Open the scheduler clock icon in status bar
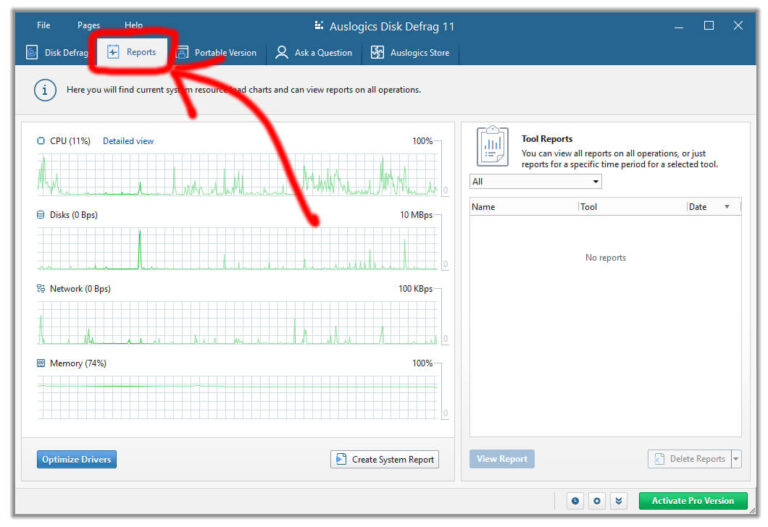This screenshot has height=527, width=768. pyautogui.click(x=575, y=501)
